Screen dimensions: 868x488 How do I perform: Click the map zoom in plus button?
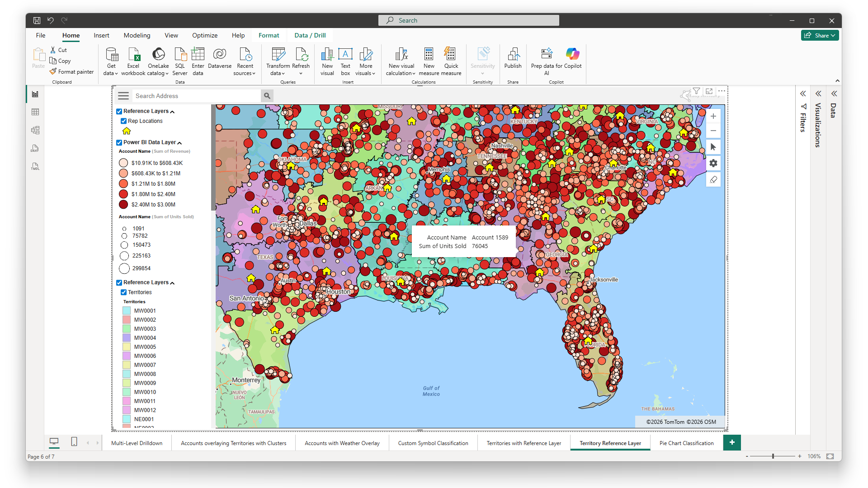pos(713,116)
